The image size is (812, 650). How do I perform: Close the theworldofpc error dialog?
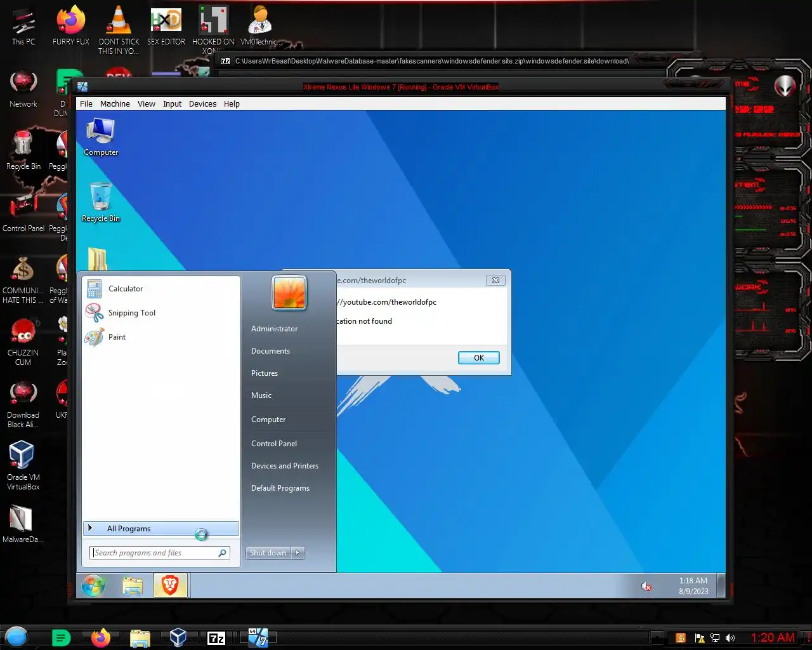495,280
